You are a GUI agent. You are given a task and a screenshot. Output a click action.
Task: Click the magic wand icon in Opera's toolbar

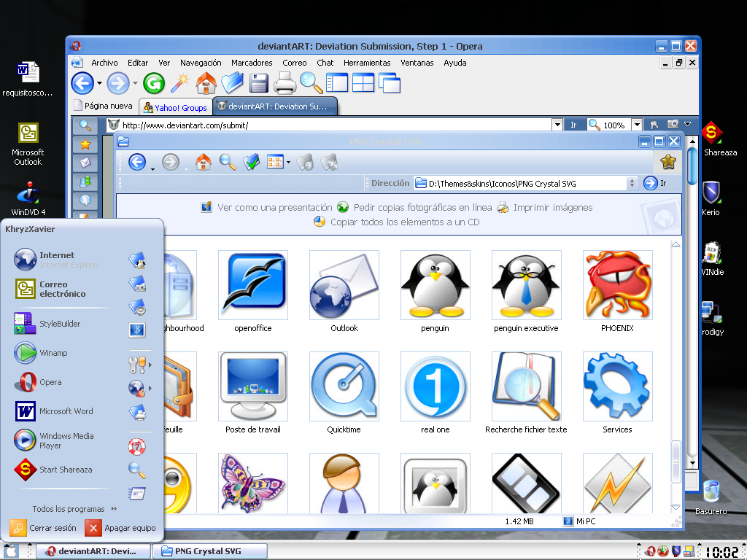(x=180, y=83)
